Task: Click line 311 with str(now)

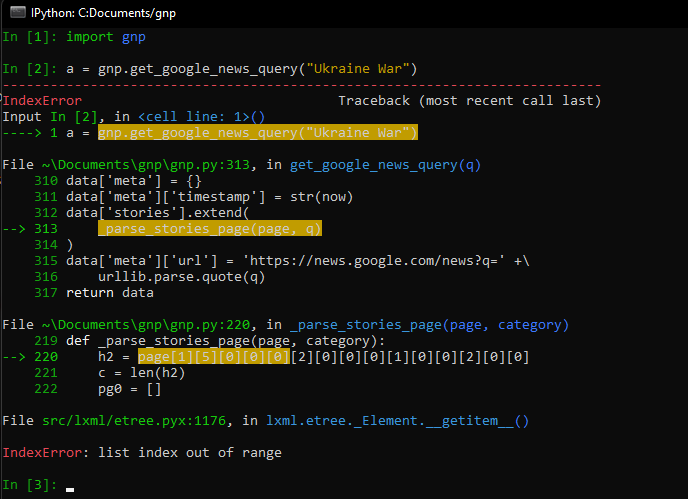Action: tap(210, 197)
